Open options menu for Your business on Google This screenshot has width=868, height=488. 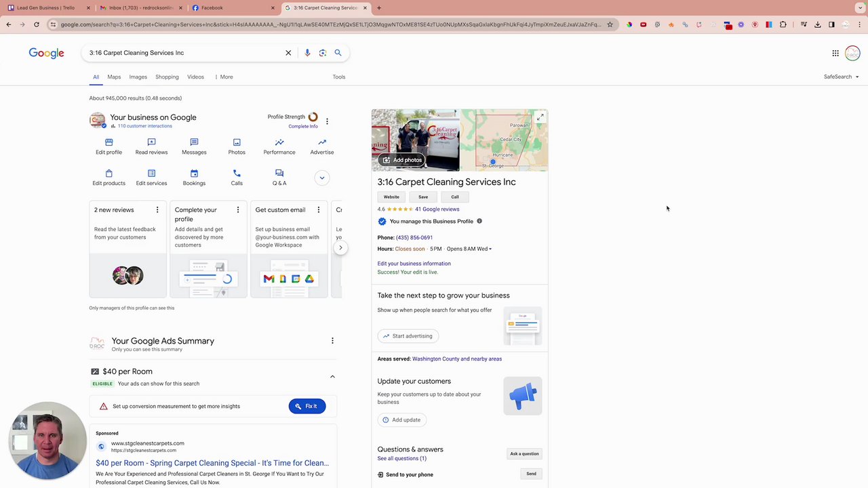327,121
